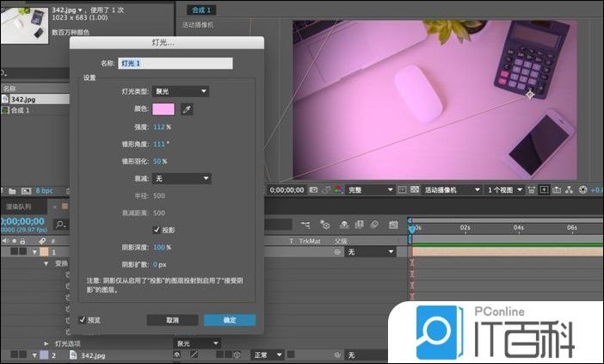Toggle hide shy layers in timeline
This screenshot has width=604, height=364.
(x=344, y=225)
